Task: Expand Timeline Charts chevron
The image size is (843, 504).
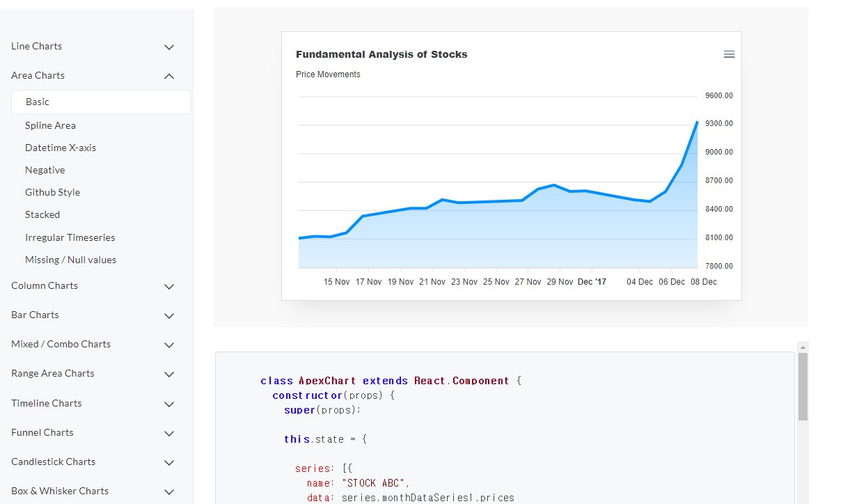Action: pos(169,404)
